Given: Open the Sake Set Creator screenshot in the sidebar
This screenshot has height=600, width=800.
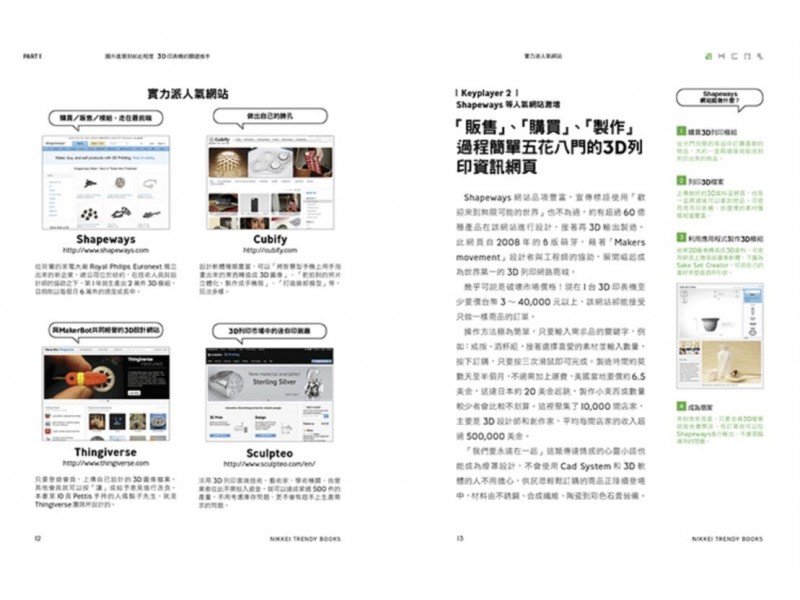Looking at the screenshot, I should point(720,336).
